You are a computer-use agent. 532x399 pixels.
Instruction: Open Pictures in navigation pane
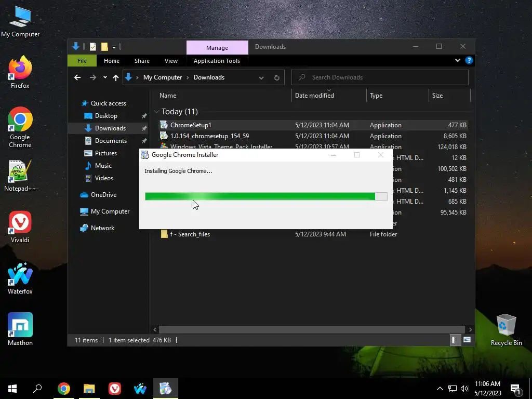coord(105,153)
